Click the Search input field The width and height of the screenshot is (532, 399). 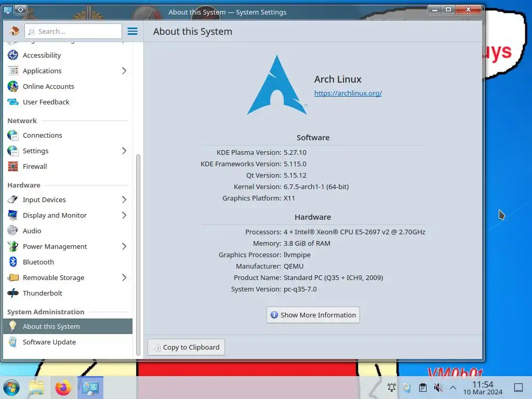click(73, 31)
